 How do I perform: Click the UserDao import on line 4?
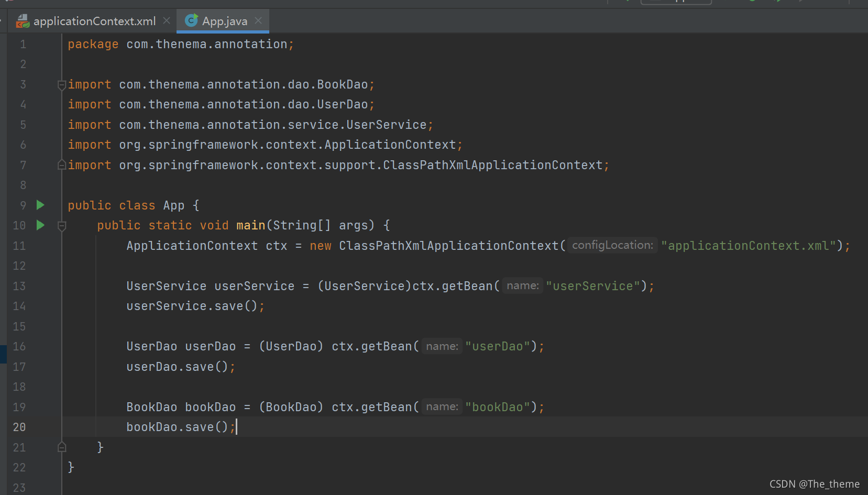(x=244, y=105)
